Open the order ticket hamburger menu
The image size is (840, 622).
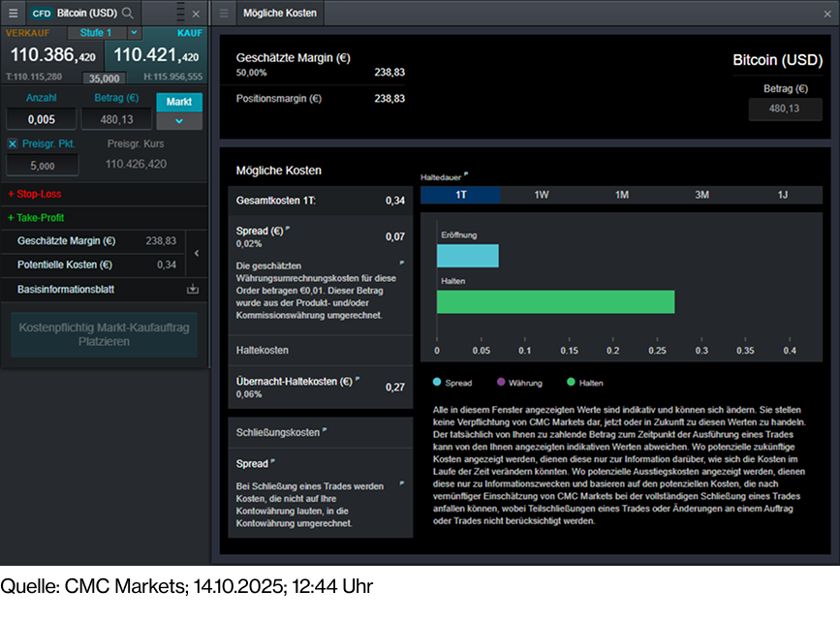(x=13, y=14)
